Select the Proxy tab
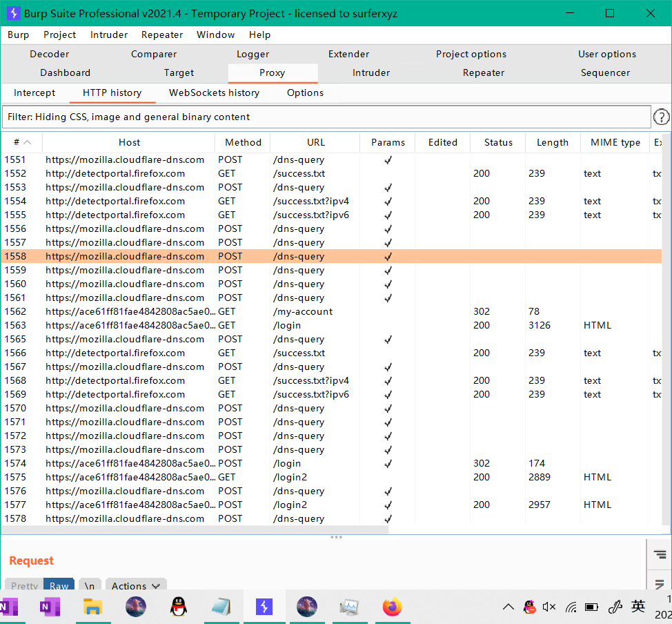 272,73
